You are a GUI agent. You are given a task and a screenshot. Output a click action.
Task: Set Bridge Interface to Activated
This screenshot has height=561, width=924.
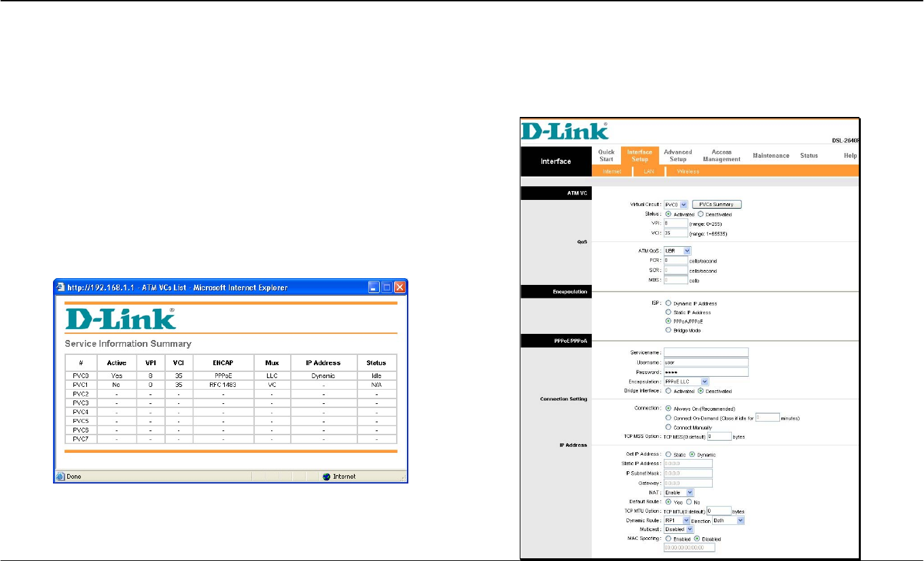669,391
